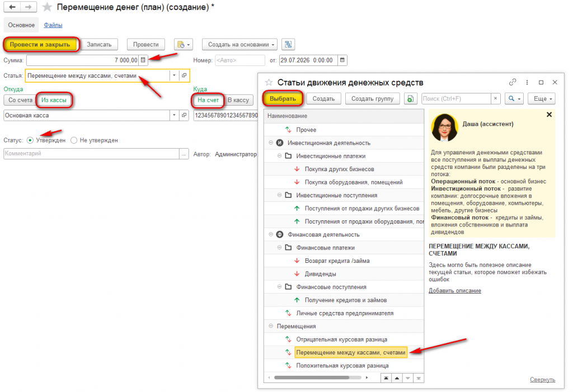Click the back navigation arrow
The width and height of the screenshot is (573, 392).
12,7
